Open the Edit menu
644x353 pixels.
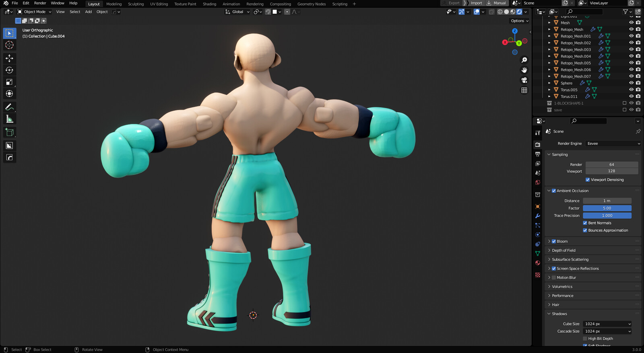click(26, 3)
